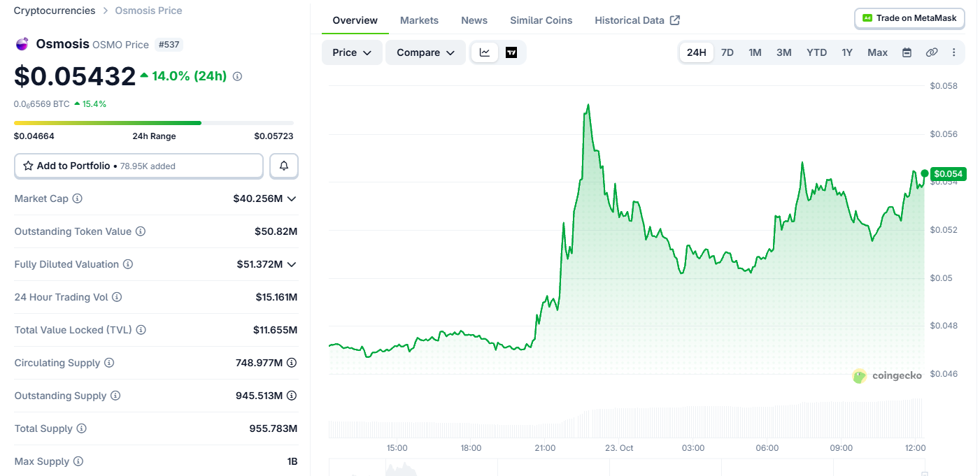Click info icon next to Circulating Supply label
The image size is (980, 476).
point(109,363)
